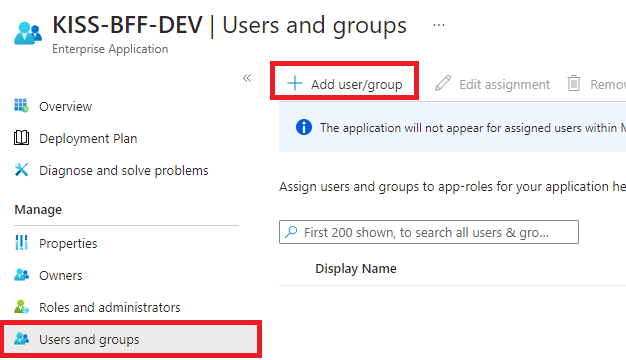Click the Enterprise Application users icon in header
This screenshot has height=360, width=626.
tap(28, 33)
